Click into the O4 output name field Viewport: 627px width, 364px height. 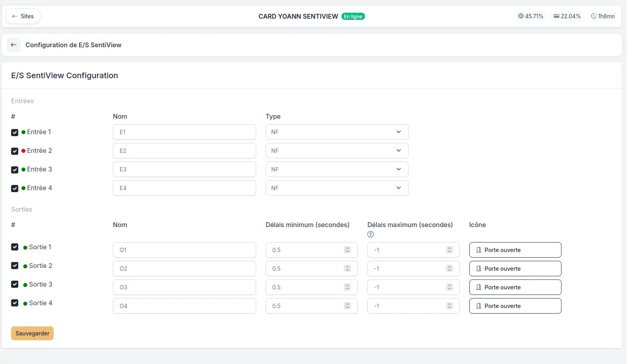tap(184, 306)
